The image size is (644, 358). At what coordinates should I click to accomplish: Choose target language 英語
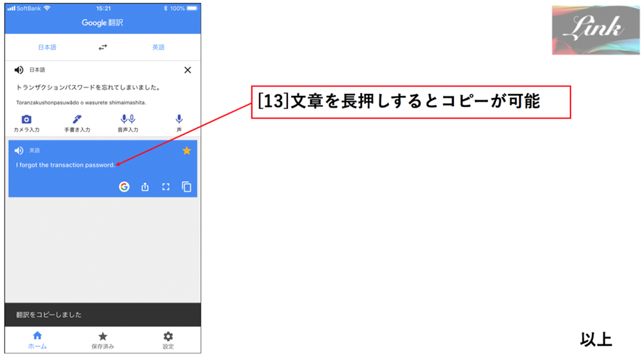(x=158, y=47)
